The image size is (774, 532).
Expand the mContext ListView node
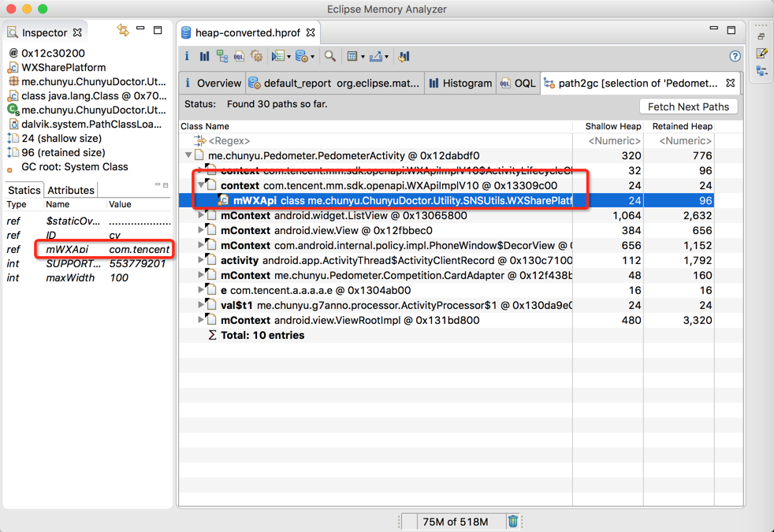[x=201, y=215]
